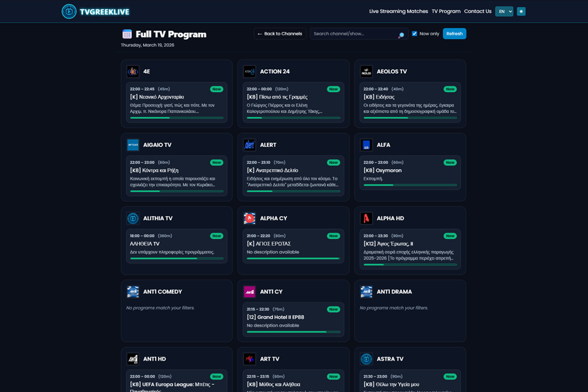
Task: Click the 21:15 – 22:30 time on ANT1 CY
Action: point(258,310)
